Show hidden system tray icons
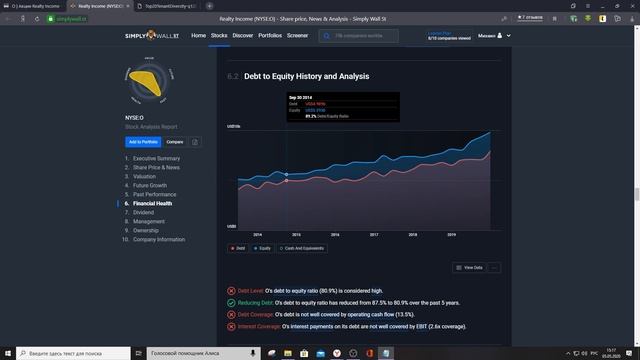 click(568, 353)
